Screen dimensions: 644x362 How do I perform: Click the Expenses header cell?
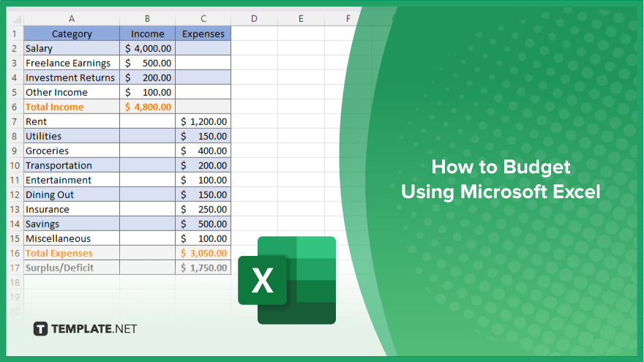tap(203, 34)
